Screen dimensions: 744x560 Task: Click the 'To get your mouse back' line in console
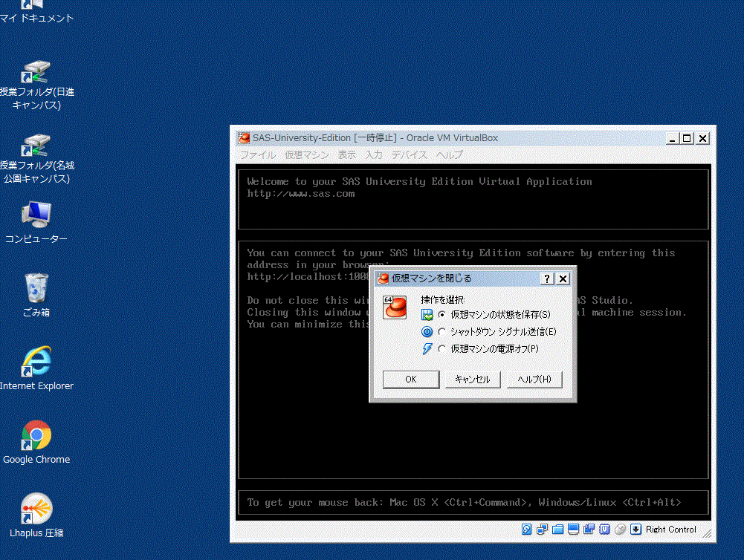(464, 502)
